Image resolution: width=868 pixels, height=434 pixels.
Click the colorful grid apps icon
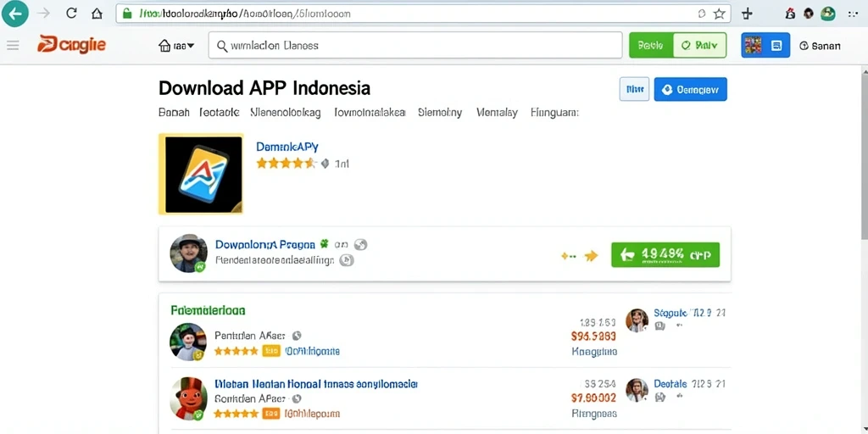tap(753, 46)
